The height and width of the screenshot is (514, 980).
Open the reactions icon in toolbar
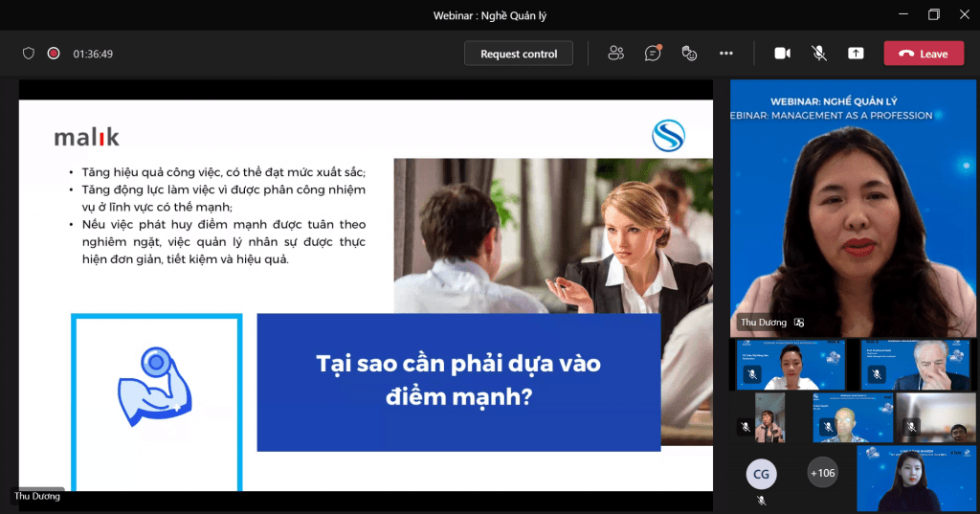point(689,54)
